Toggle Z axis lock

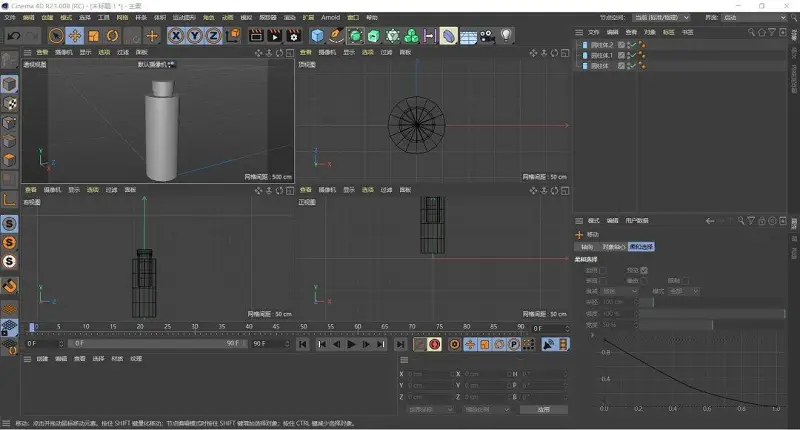213,36
